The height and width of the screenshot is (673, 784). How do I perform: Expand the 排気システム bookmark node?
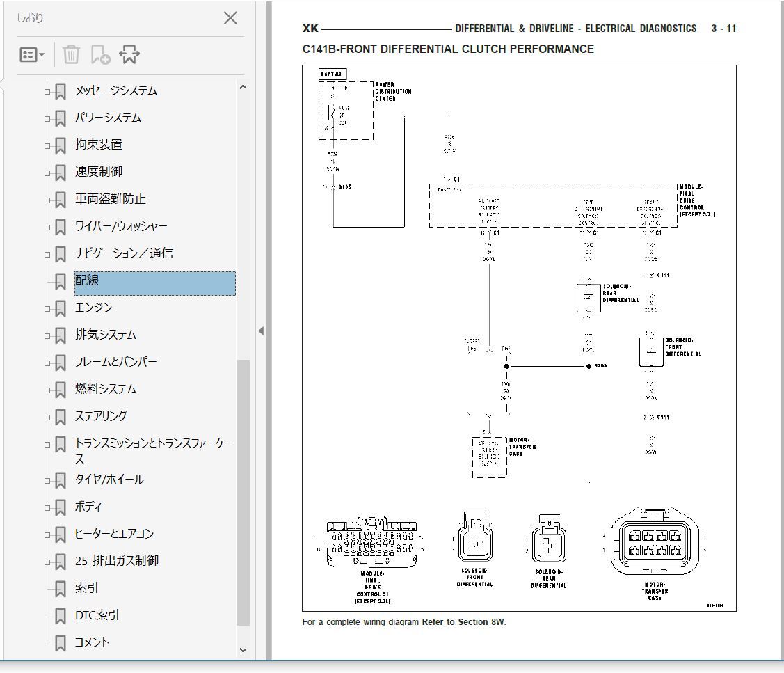(x=47, y=335)
